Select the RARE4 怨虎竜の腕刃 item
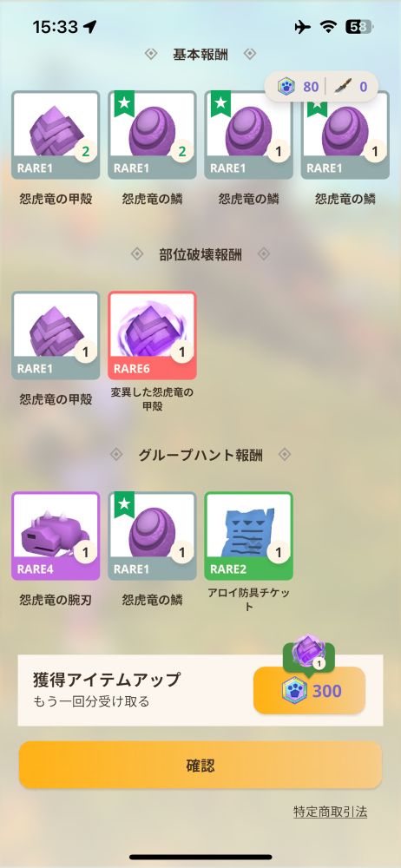 [56, 536]
